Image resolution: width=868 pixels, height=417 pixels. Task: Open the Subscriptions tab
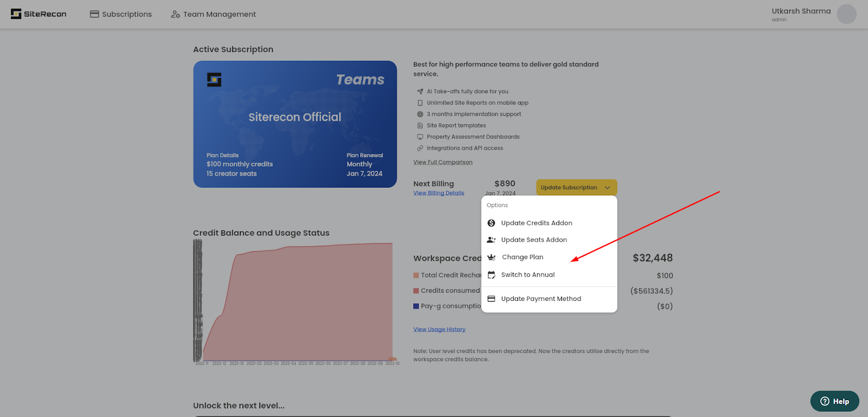[x=121, y=14]
